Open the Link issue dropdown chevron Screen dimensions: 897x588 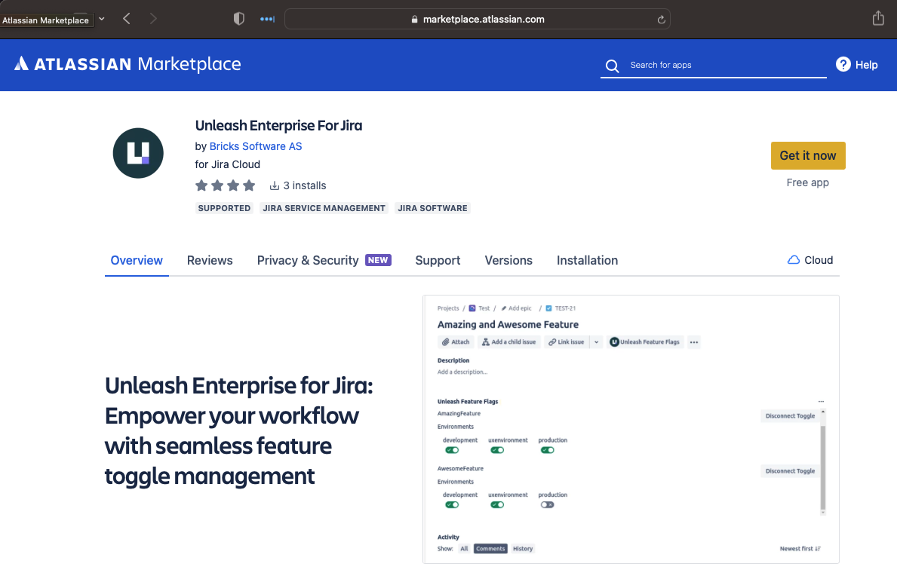tap(596, 341)
